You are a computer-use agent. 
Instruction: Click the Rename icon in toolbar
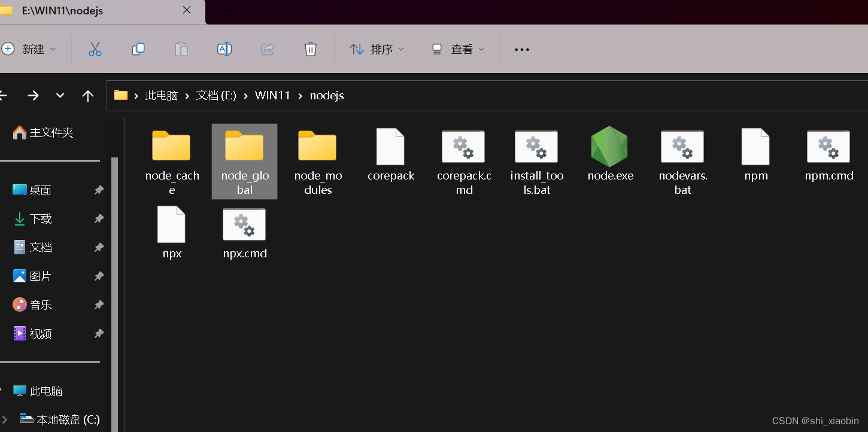tap(224, 49)
